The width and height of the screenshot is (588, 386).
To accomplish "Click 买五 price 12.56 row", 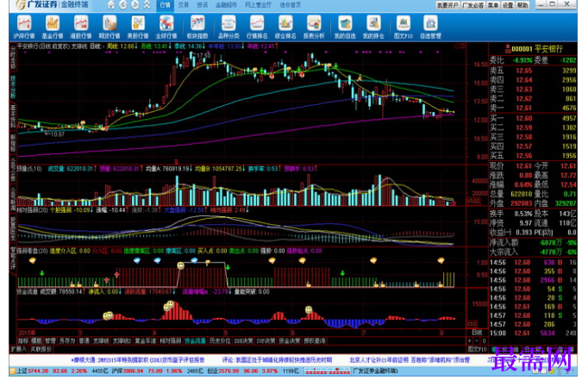I will point(533,156).
